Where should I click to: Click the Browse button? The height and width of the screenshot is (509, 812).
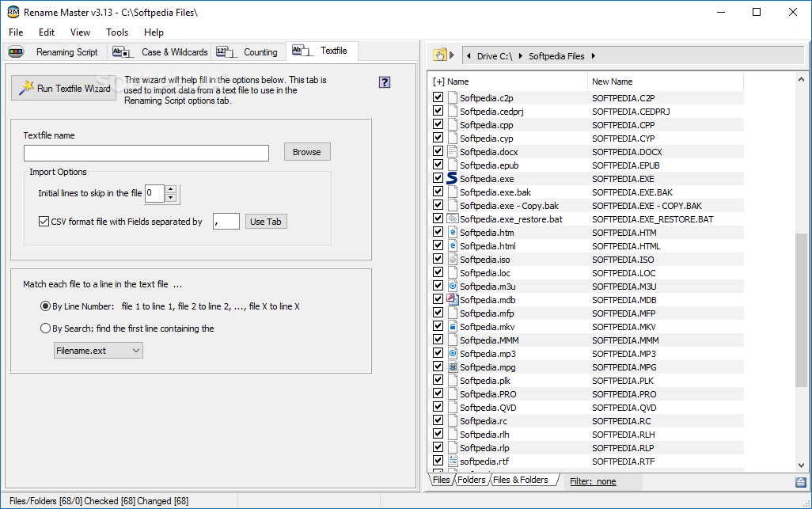pos(307,152)
